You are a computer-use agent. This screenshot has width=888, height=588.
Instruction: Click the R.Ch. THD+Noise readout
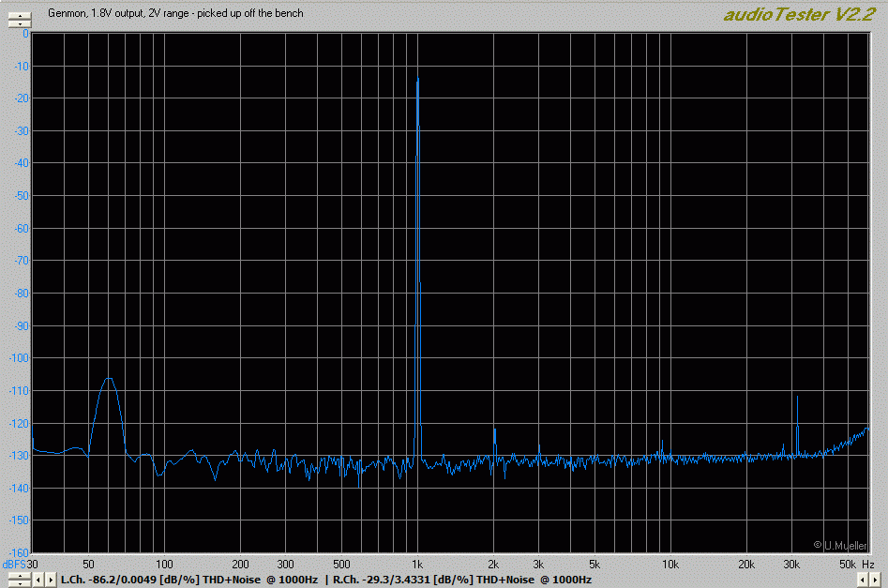[461, 580]
